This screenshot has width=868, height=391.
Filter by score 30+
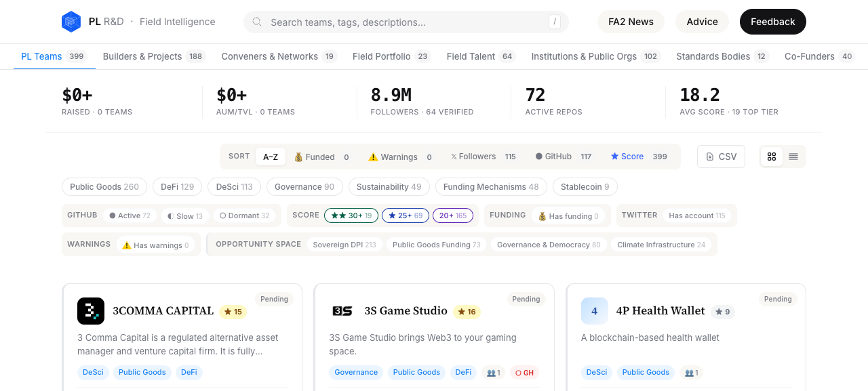[351, 215]
